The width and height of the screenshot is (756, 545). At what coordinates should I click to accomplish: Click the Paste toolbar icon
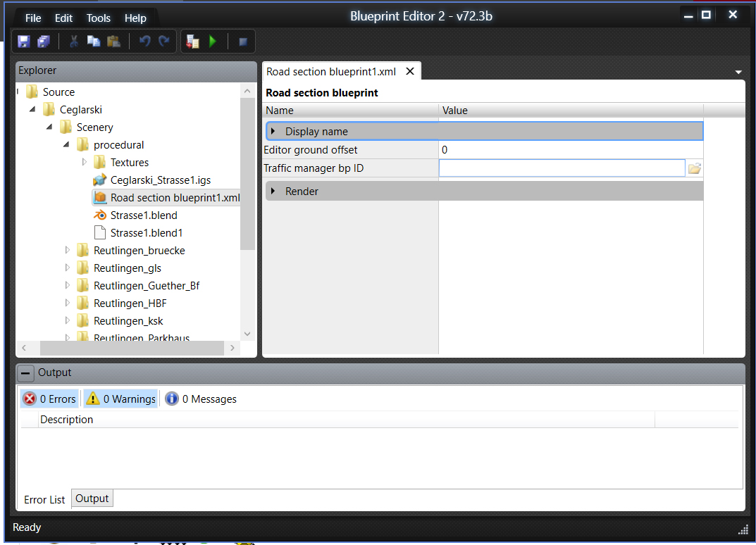(x=113, y=42)
